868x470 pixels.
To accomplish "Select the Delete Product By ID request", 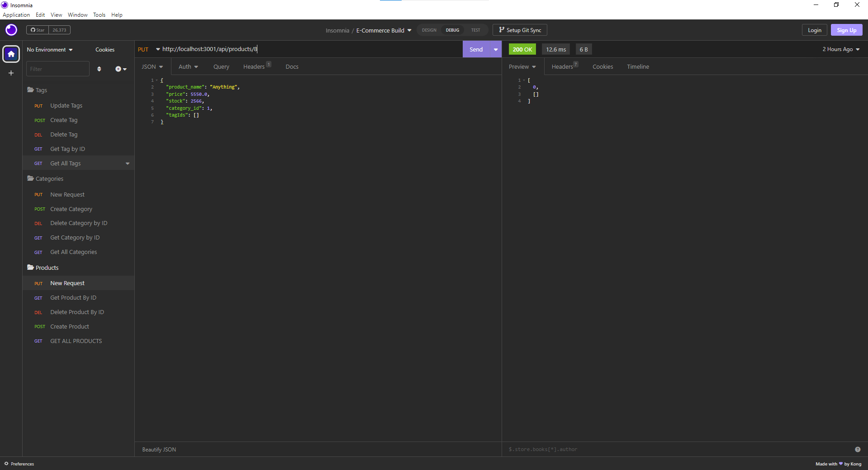I will point(77,312).
